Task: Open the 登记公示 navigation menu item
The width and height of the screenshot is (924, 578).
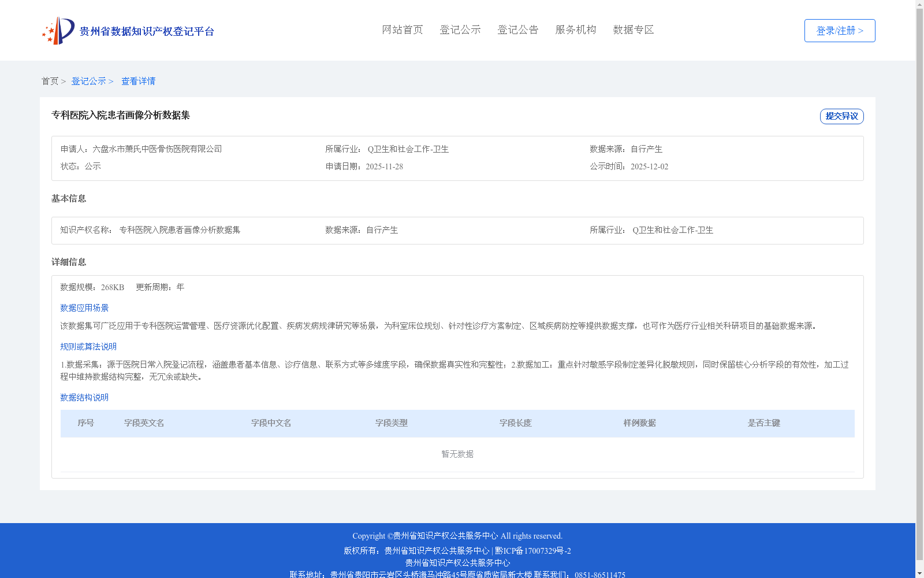Action: pyautogui.click(x=460, y=30)
